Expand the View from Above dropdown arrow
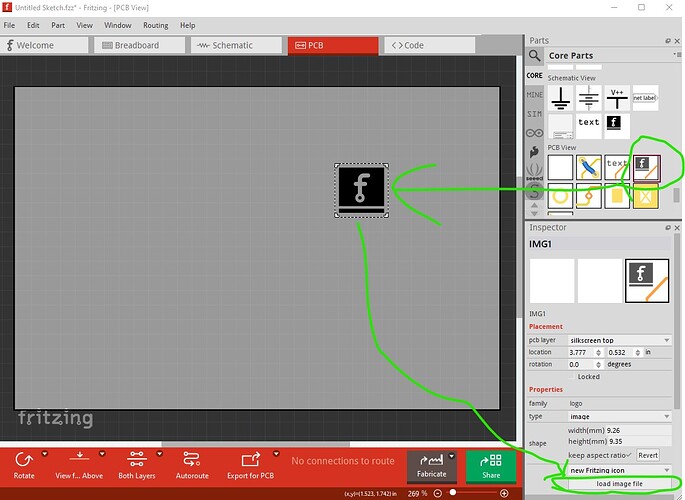 tap(102, 454)
